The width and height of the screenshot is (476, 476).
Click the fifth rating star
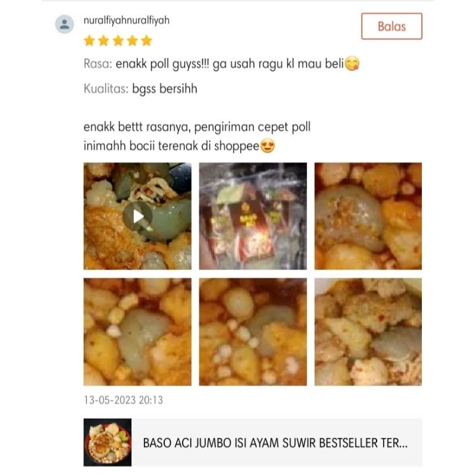[x=146, y=40]
